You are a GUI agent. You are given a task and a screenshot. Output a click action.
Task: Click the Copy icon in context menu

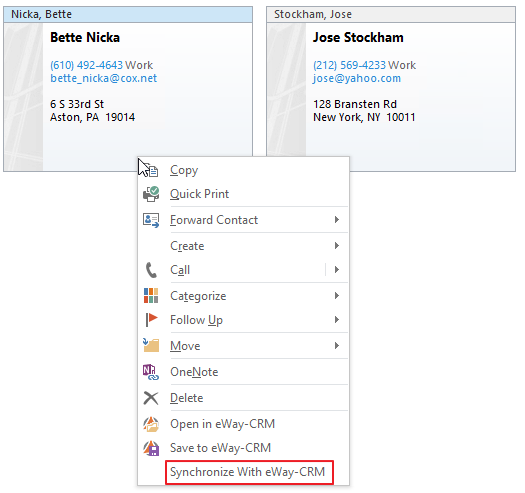click(x=151, y=170)
